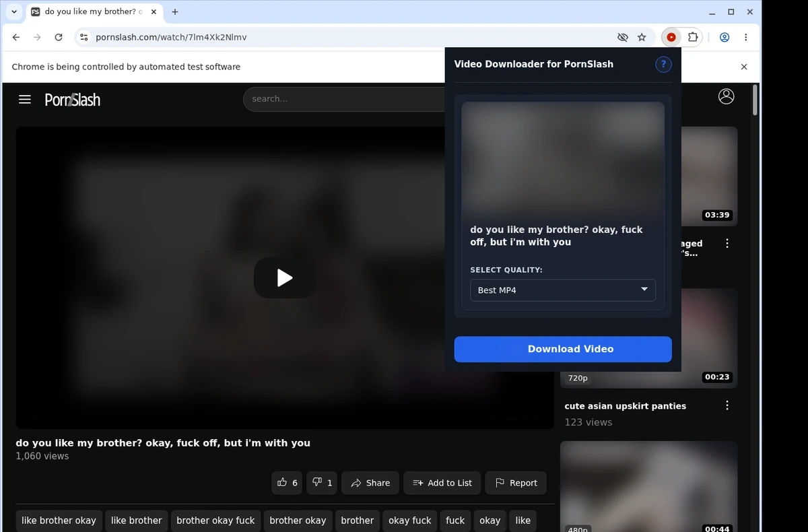This screenshot has height=532, width=808.
Task: Close the current browser tab
Action: click(x=154, y=11)
